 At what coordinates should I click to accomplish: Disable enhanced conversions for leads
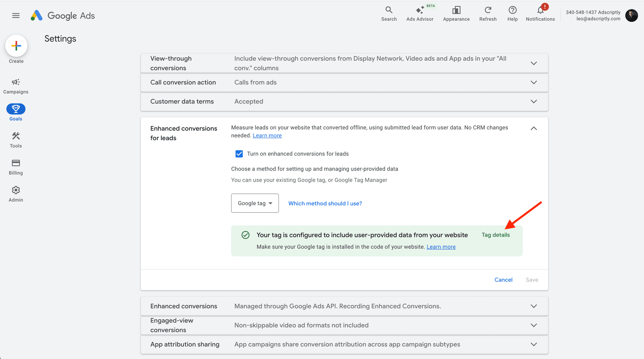[x=239, y=154]
